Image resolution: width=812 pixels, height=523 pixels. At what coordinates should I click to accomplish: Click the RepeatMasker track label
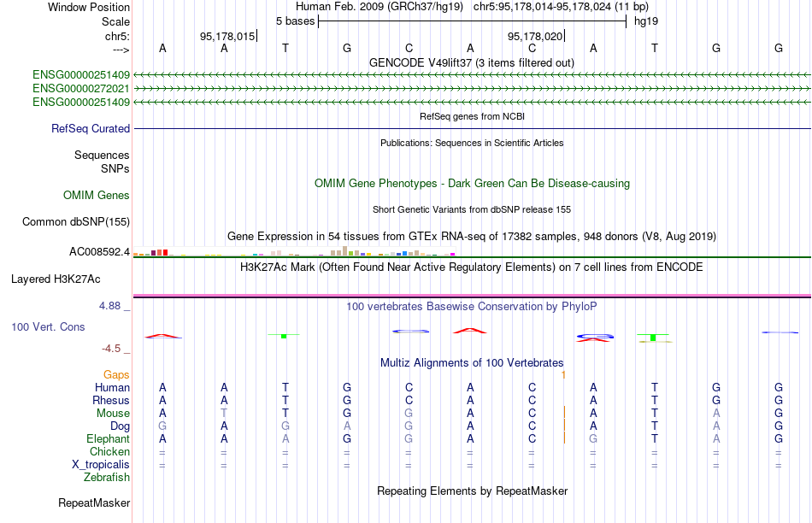94,502
